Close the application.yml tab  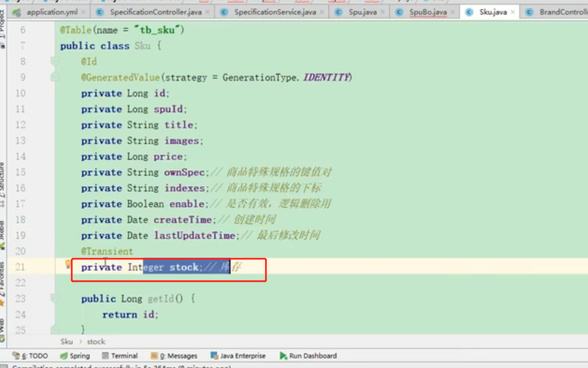click(83, 12)
